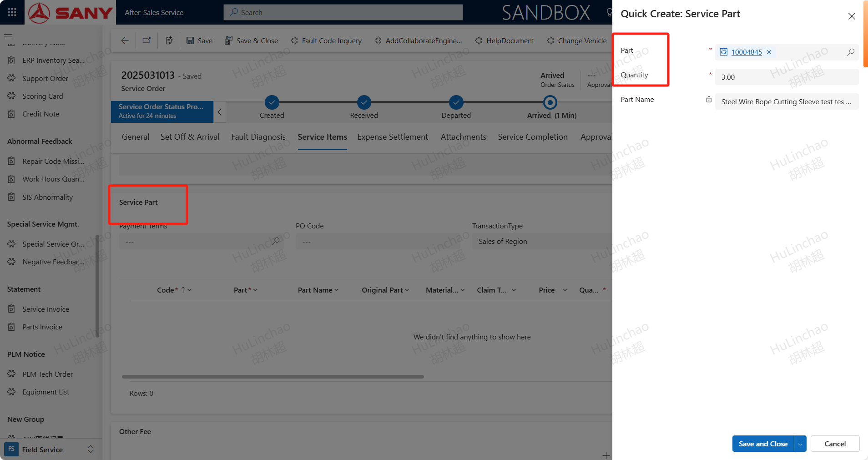Image resolution: width=868 pixels, height=460 pixels.
Task: Expand Save and Close dropdown arrow
Action: (800, 444)
